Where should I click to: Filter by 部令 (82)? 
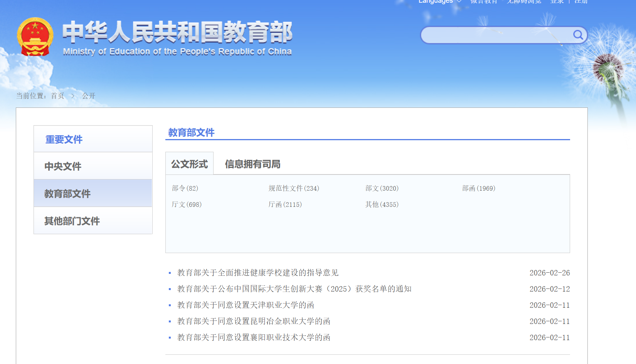coord(185,188)
